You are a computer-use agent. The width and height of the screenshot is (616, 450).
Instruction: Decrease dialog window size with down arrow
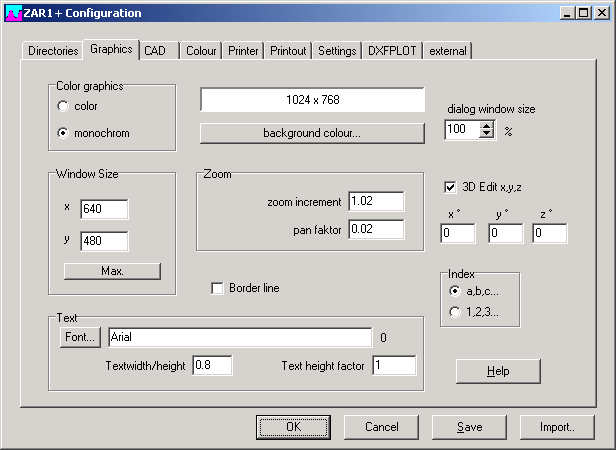click(487, 135)
